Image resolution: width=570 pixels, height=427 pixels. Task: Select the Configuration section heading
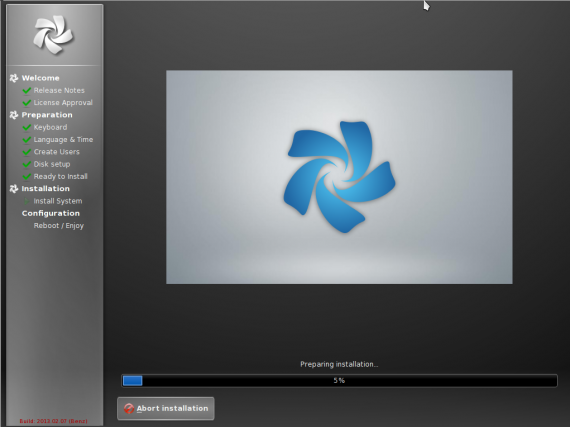51,213
